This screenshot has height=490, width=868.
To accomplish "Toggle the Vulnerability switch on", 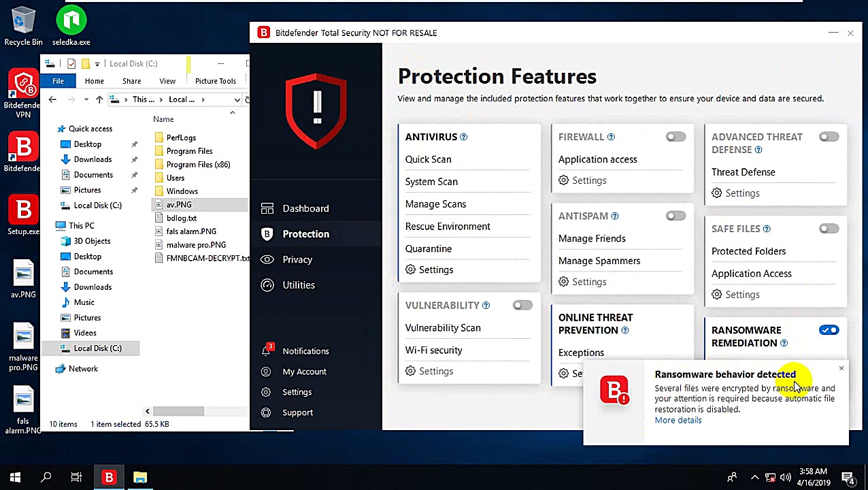I will click(522, 305).
